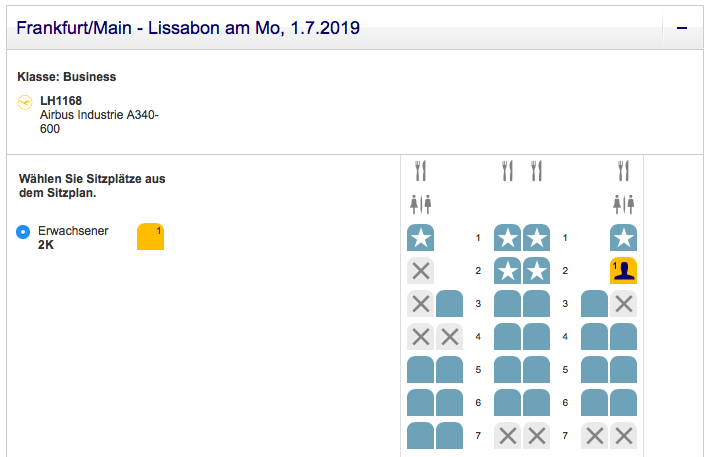708x457 pixels.
Task: Click the left restroom icon above the seat map
Action: [420, 204]
